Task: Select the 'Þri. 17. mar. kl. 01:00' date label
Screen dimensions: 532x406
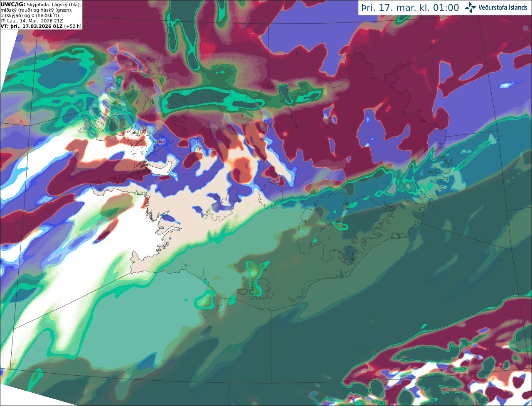Action: point(410,8)
